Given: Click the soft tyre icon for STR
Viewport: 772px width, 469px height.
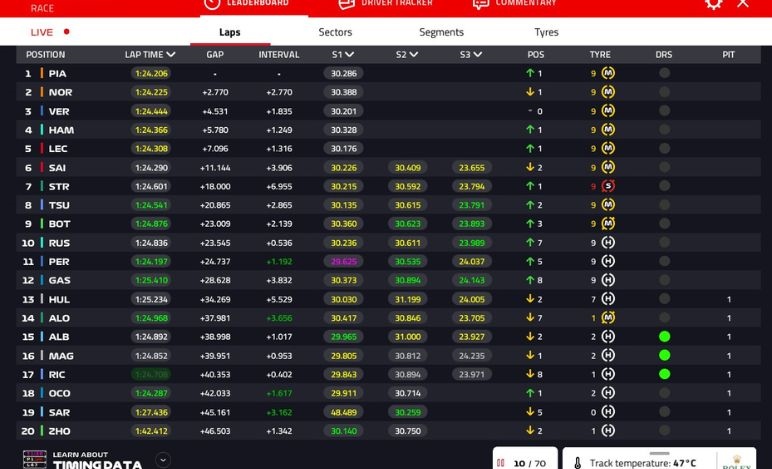Looking at the screenshot, I should 607,186.
